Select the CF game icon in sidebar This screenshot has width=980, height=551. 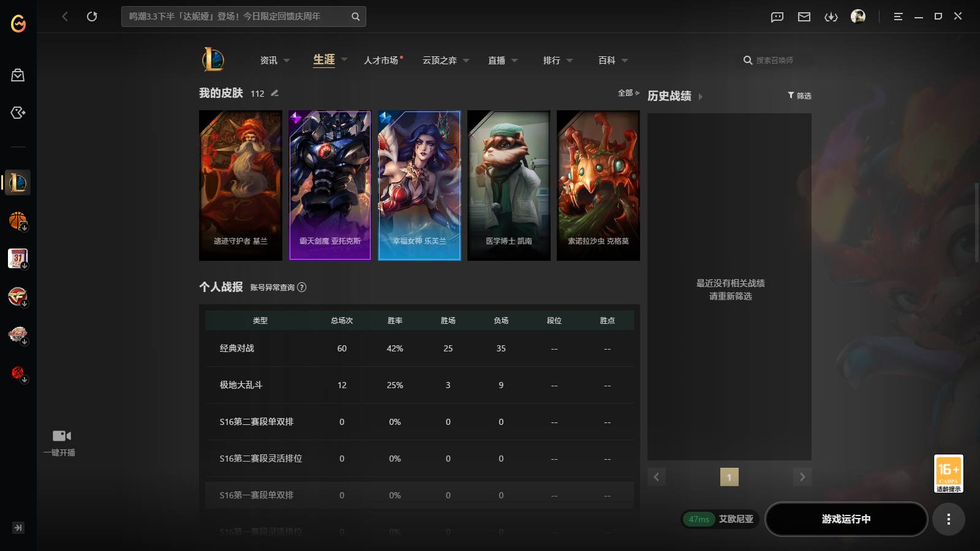[18, 297]
